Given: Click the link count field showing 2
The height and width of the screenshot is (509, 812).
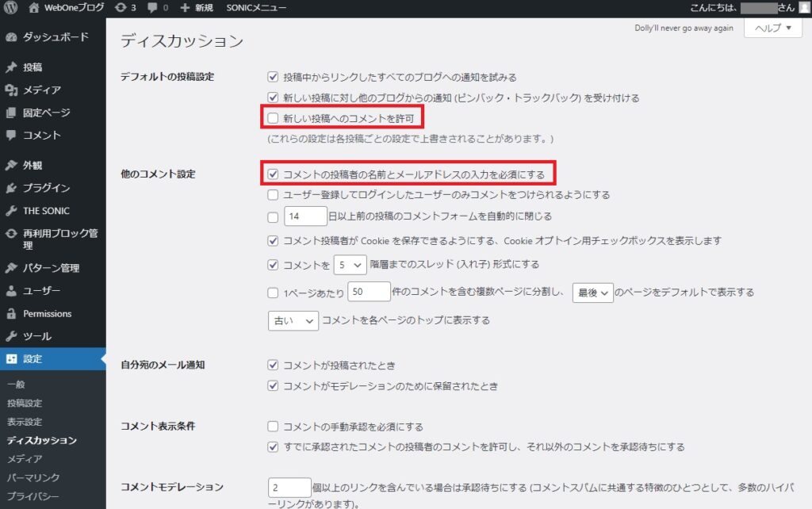Looking at the screenshot, I should [289, 488].
